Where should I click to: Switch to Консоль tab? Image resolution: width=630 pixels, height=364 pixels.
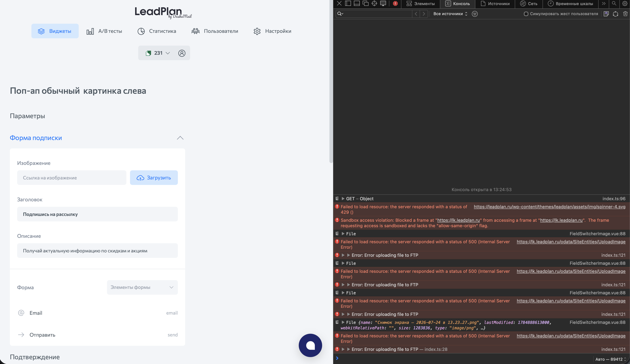point(457,4)
